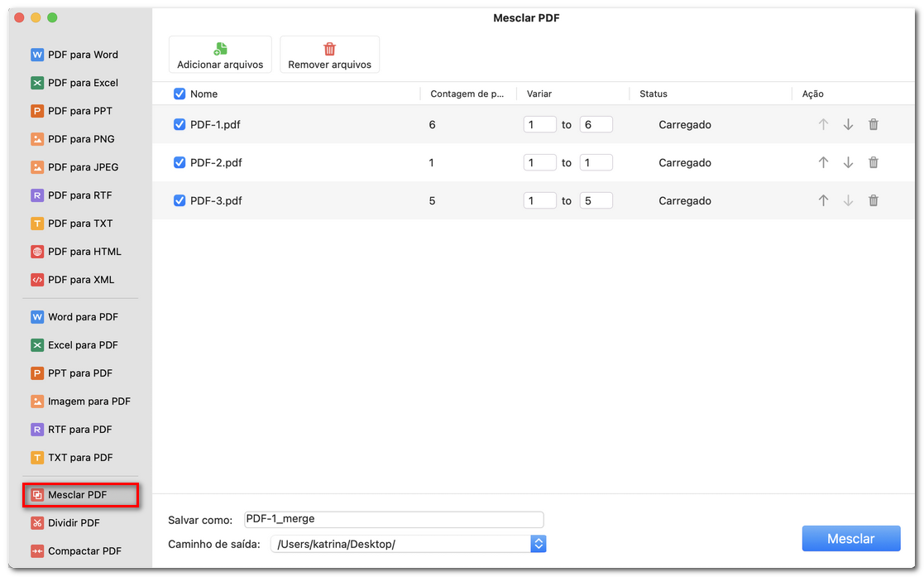Click PDF-3.pdf start page range field

click(x=539, y=201)
